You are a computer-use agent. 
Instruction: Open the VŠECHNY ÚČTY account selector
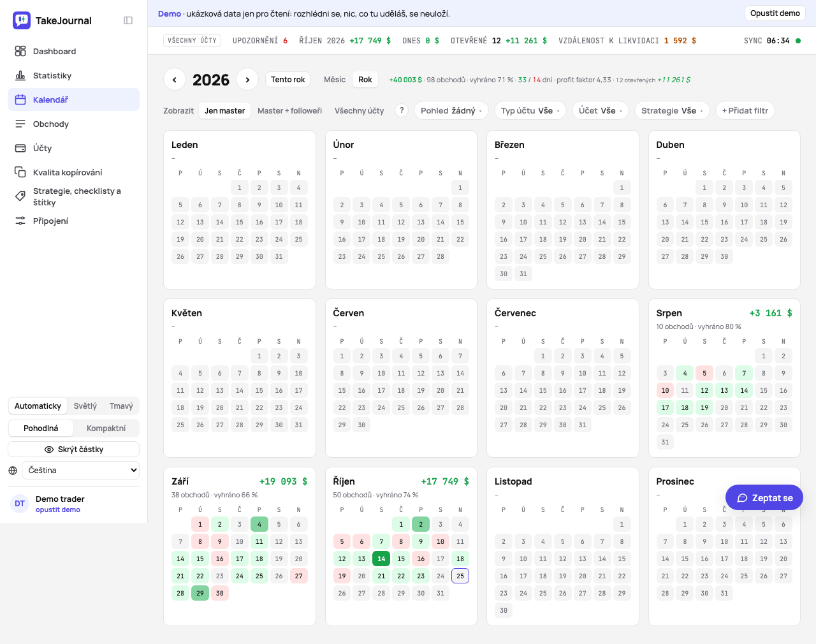[192, 41]
